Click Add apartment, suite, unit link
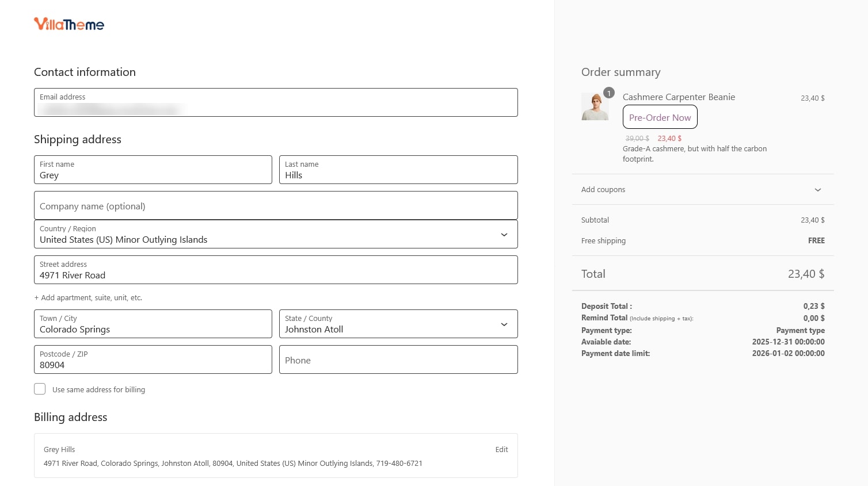The width and height of the screenshot is (868, 486). click(x=88, y=298)
